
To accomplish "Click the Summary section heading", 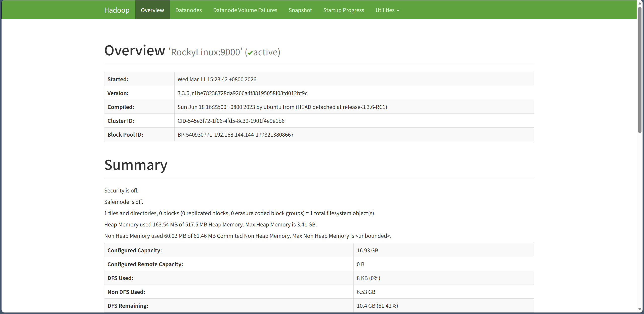I will 136,165.
